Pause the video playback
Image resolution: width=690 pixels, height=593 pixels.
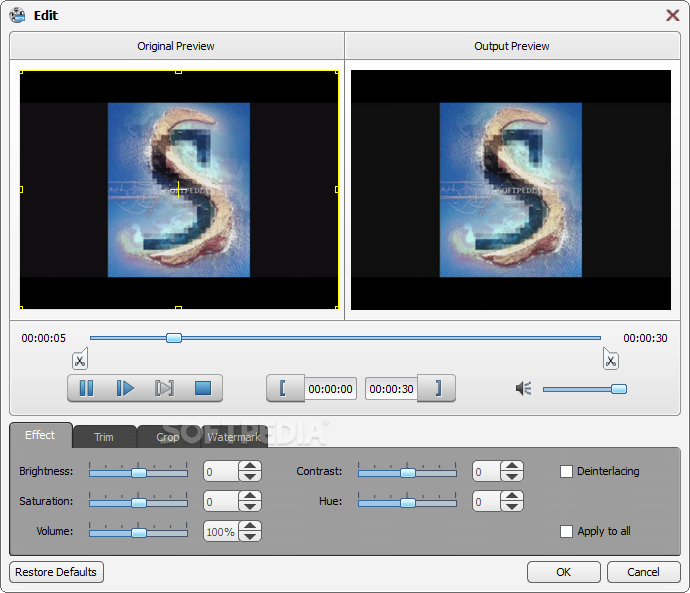pyautogui.click(x=87, y=388)
